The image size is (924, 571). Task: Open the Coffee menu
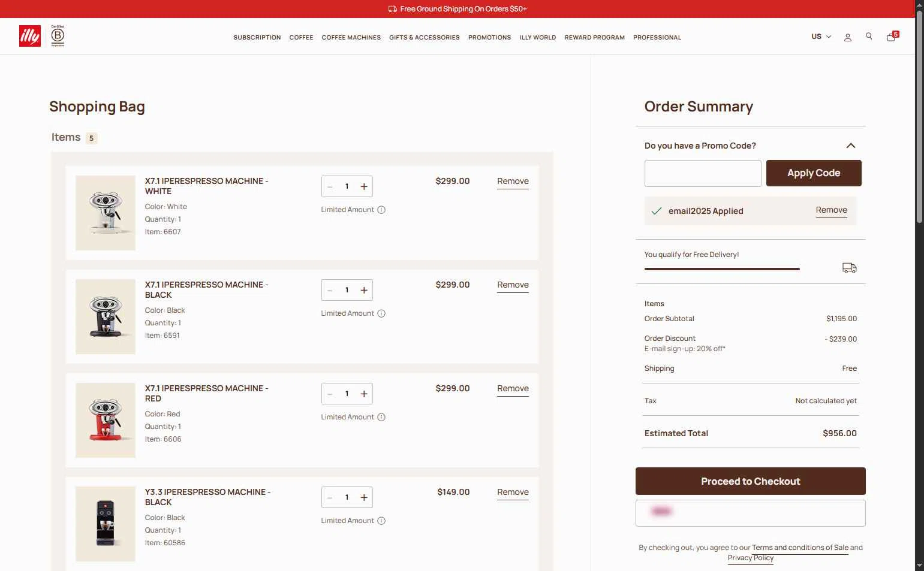(x=301, y=37)
